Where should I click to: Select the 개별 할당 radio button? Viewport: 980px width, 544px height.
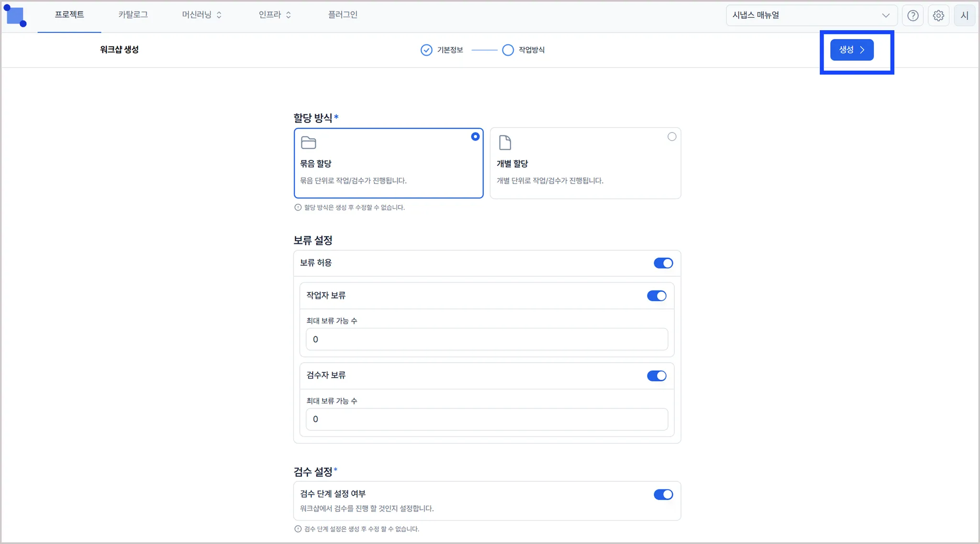671,137
